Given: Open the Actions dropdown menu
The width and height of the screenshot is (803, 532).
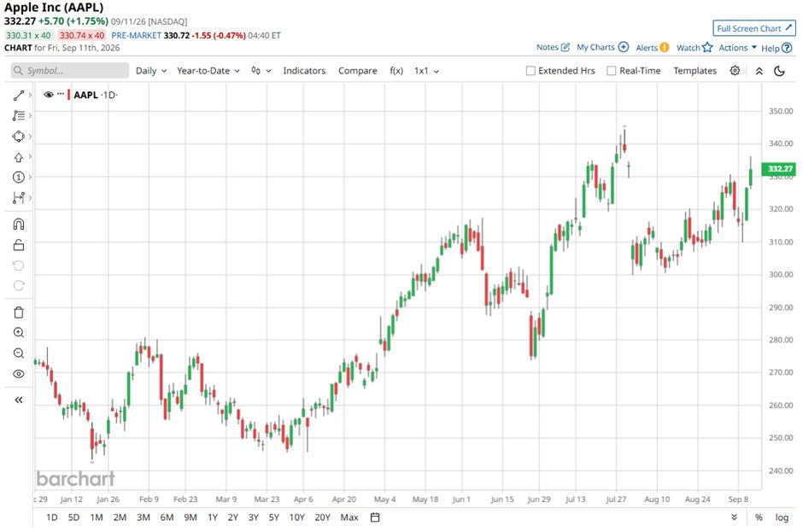Looking at the screenshot, I should pyautogui.click(x=737, y=48).
